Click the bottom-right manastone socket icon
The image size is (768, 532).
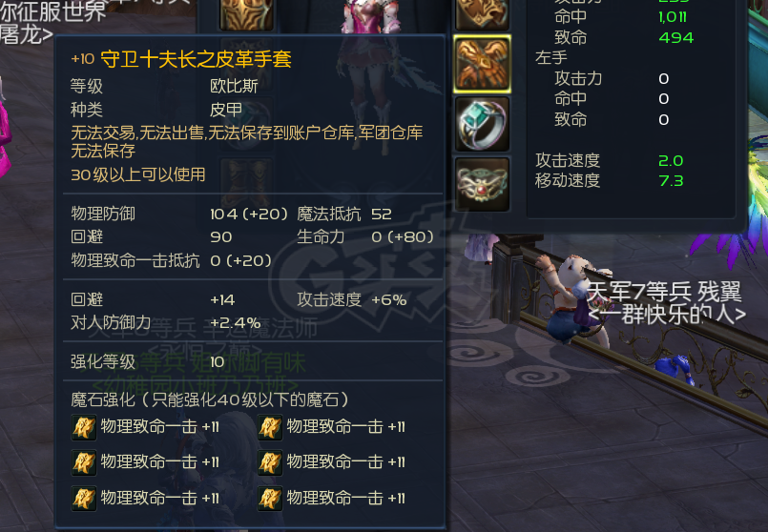click(270, 499)
